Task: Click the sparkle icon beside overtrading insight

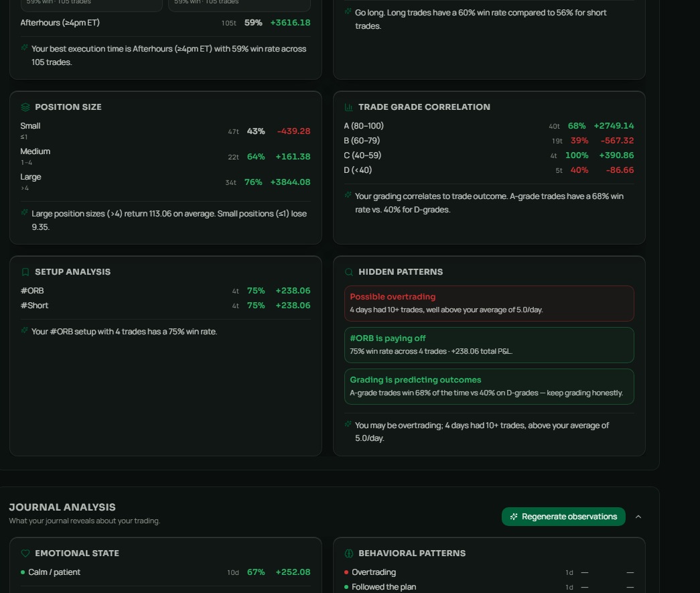Action: (x=348, y=423)
